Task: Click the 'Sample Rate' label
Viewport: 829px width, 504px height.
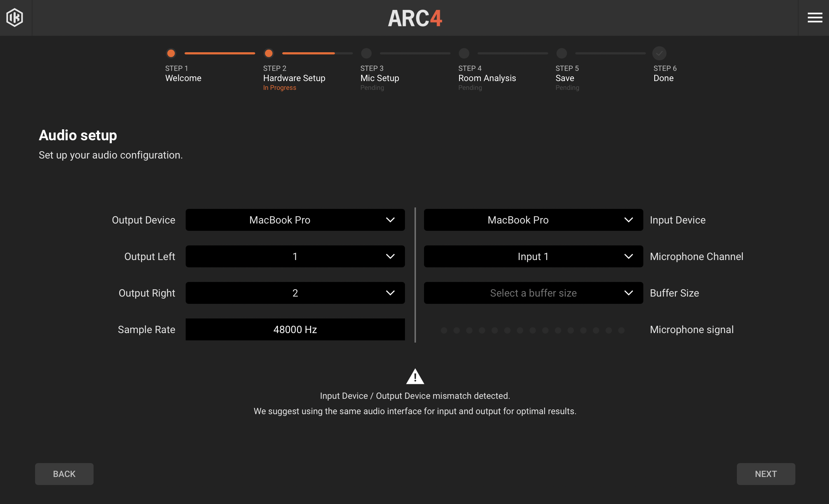Action: pos(147,330)
